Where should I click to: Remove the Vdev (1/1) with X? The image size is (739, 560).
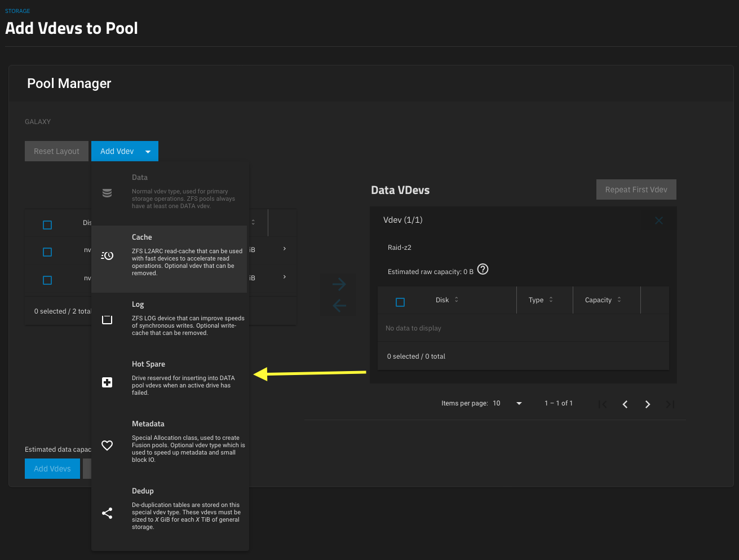659,221
